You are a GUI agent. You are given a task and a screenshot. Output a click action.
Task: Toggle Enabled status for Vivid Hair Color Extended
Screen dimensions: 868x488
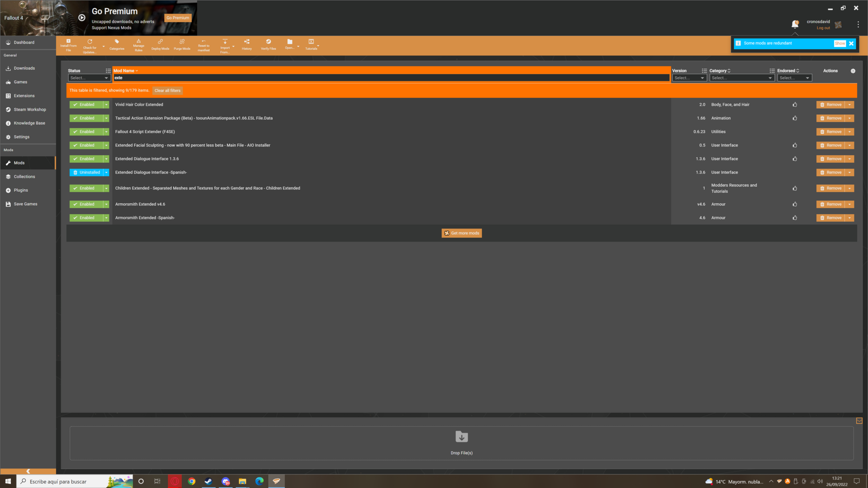(x=86, y=104)
